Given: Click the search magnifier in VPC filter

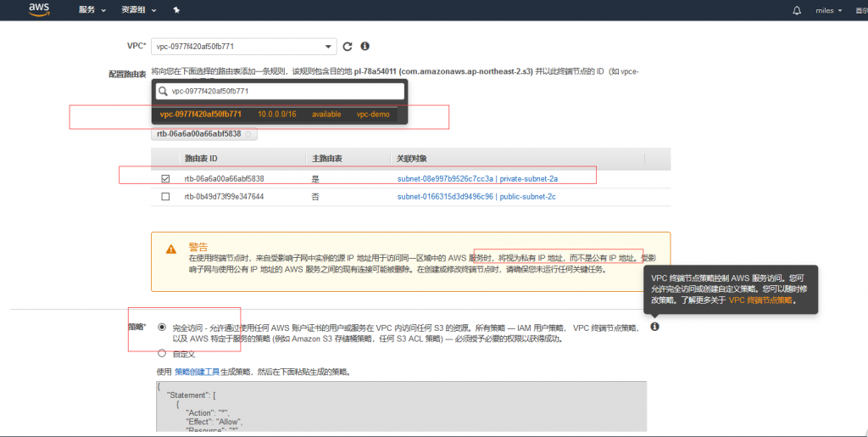Looking at the screenshot, I should pyautogui.click(x=163, y=91).
